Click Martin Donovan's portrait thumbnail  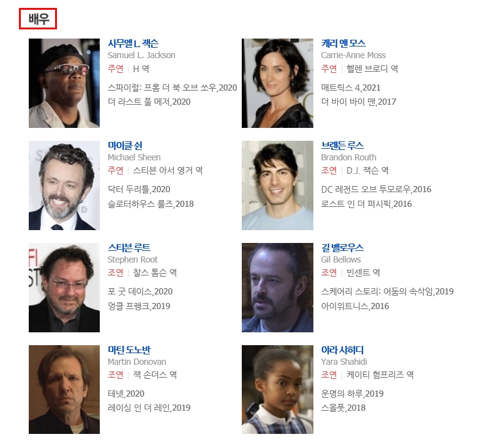pyautogui.click(x=64, y=389)
